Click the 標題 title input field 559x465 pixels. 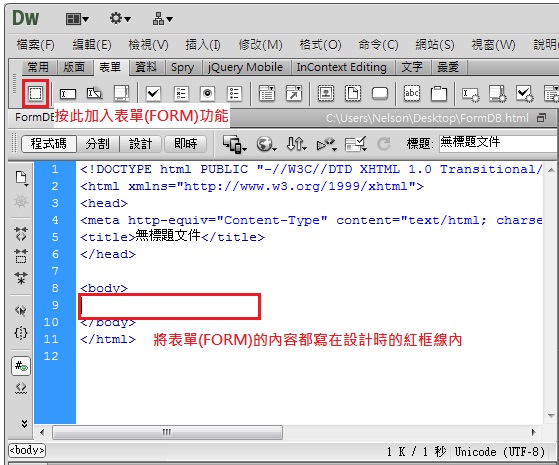[498, 143]
